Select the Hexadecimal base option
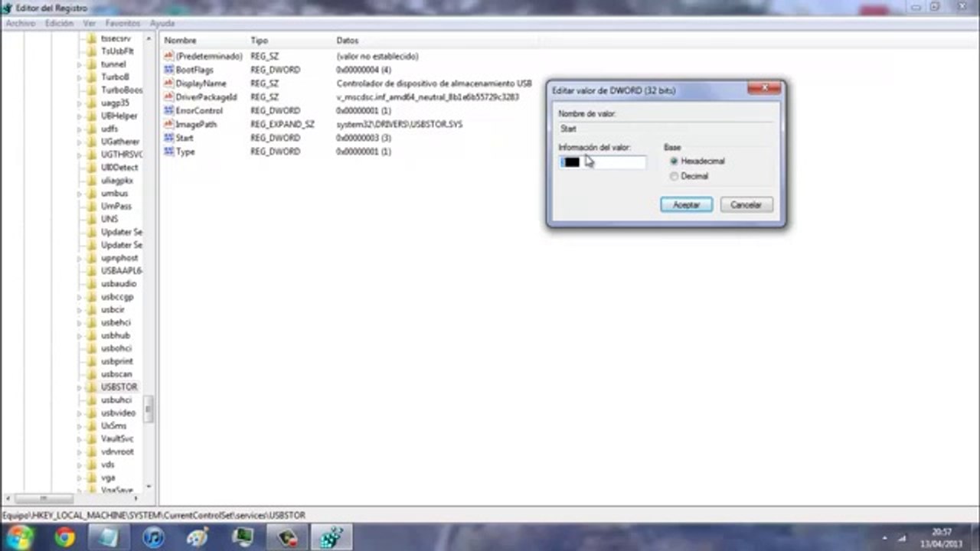 674,161
